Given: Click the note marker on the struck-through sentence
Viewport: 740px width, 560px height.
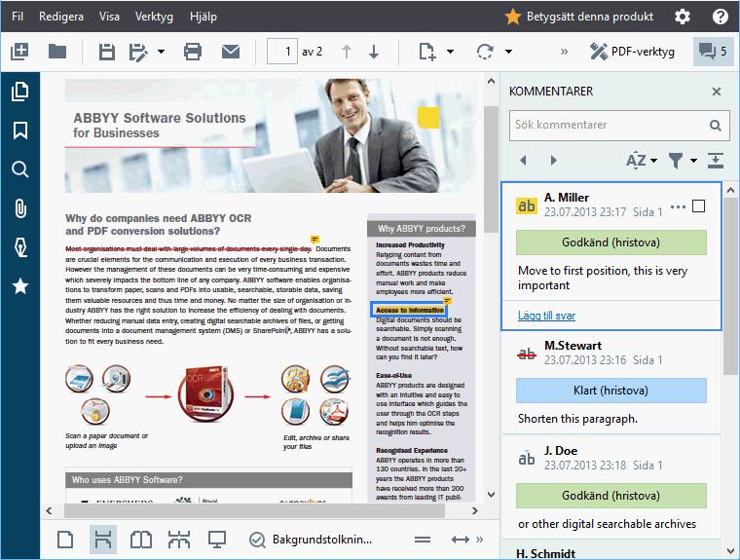Looking at the screenshot, I should click(314, 240).
